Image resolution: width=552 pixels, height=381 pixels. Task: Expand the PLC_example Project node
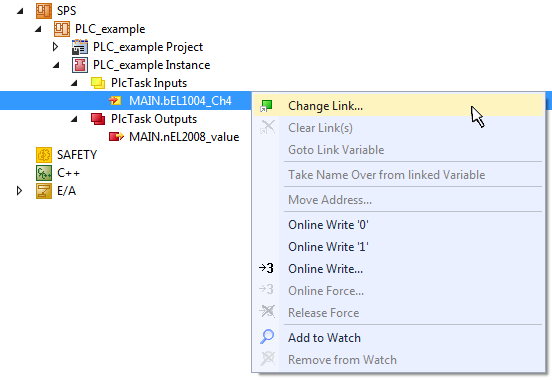55,47
